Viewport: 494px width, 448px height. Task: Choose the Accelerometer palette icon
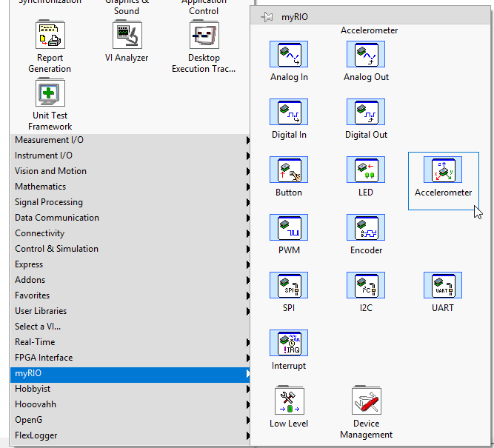[443, 170]
